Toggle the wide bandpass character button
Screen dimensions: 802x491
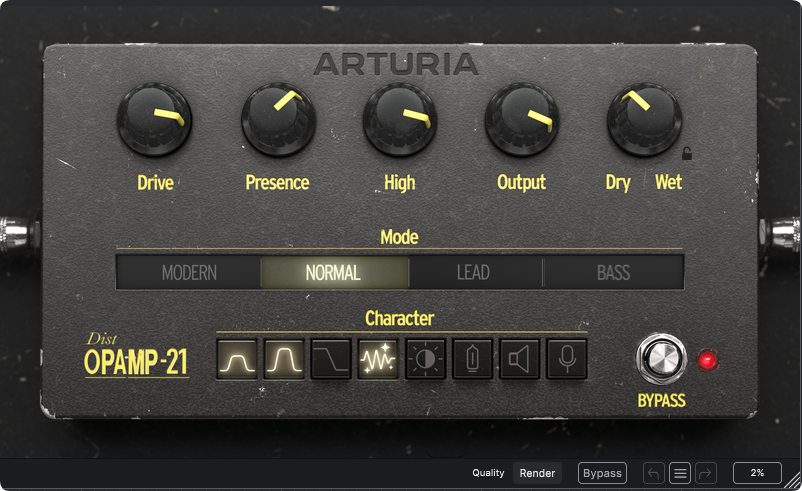284,359
